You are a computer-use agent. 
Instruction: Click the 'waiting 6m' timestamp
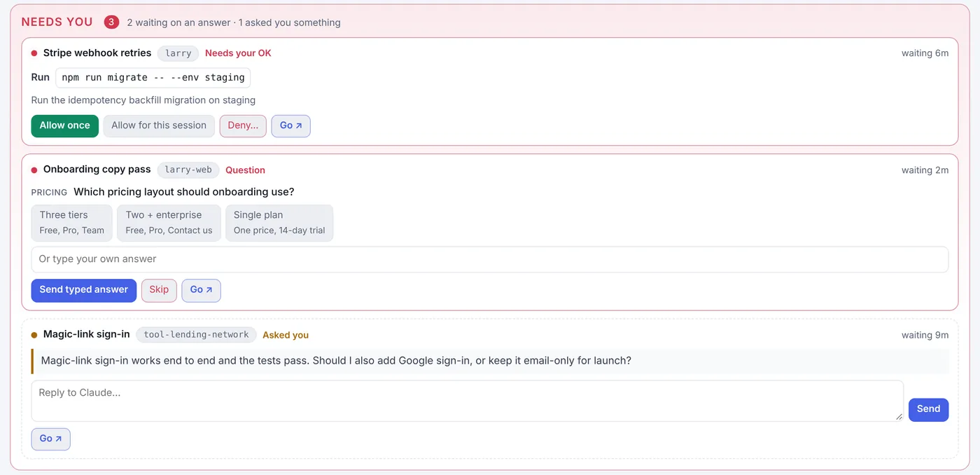click(x=925, y=53)
